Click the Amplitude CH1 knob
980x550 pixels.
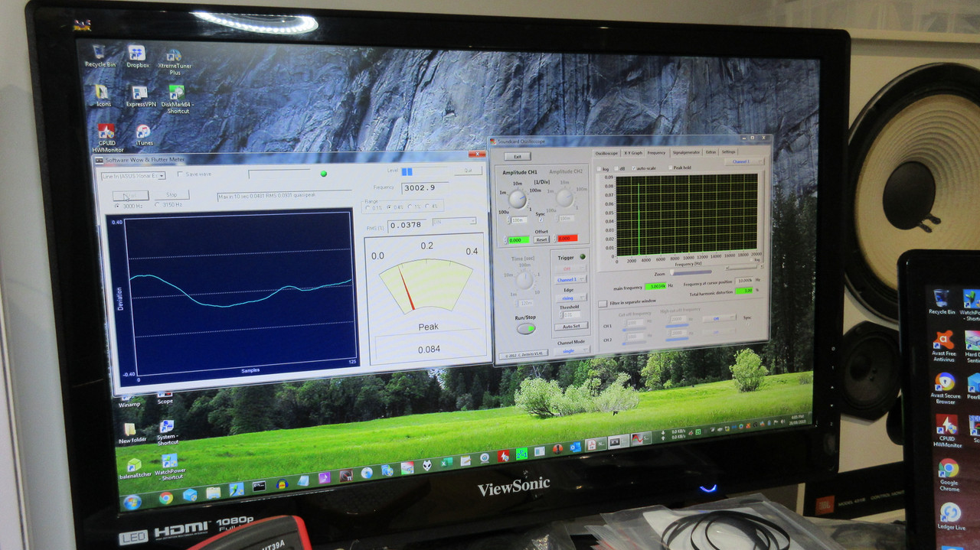pyautogui.click(x=517, y=200)
